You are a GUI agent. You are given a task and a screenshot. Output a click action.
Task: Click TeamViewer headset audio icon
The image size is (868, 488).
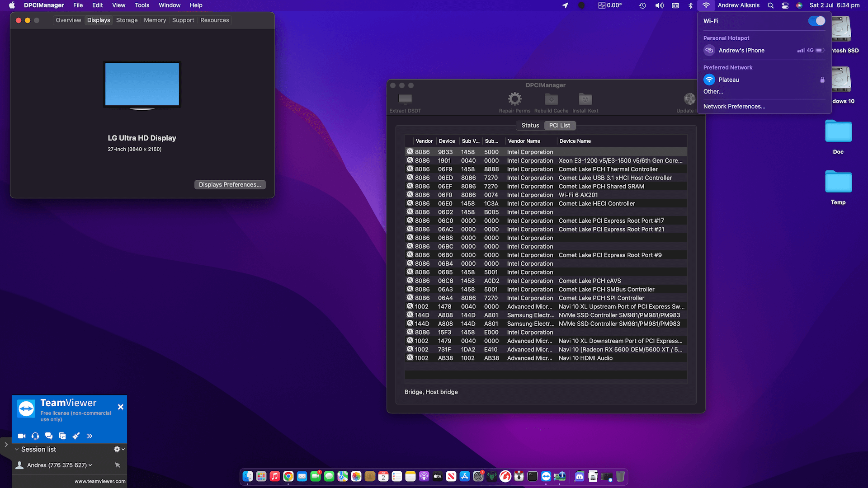(x=35, y=436)
